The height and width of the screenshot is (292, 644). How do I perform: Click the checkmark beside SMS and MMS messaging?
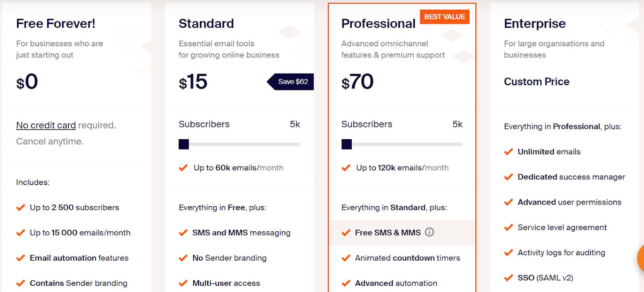coord(183,232)
